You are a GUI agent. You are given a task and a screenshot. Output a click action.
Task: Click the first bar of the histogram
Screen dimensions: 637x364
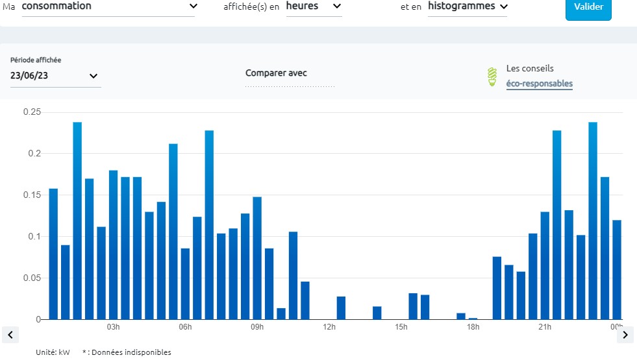(x=53, y=254)
